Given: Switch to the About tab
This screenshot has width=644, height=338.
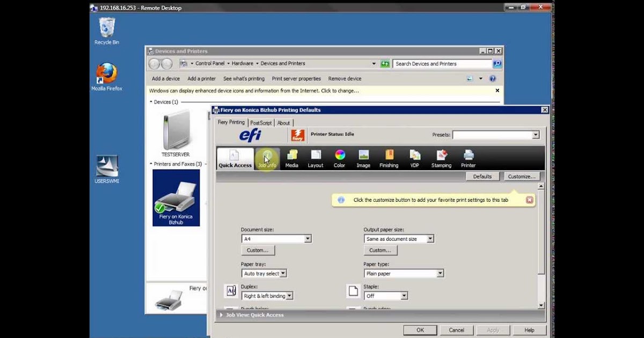Looking at the screenshot, I should 283,123.
